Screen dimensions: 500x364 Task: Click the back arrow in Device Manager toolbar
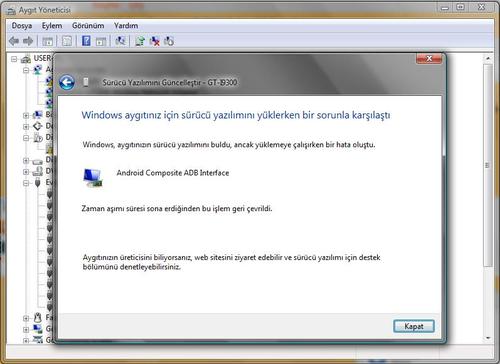14,41
